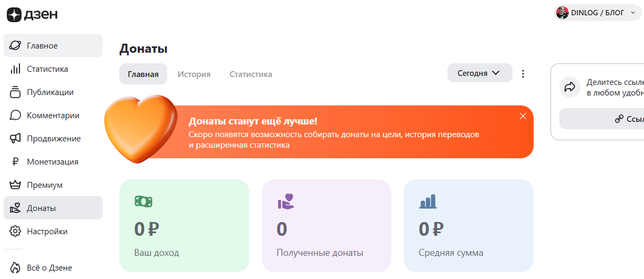The width and height of the screenshot is (644, 279).
Task: Click the planet icon next to Главное
Action: point(16,46)
